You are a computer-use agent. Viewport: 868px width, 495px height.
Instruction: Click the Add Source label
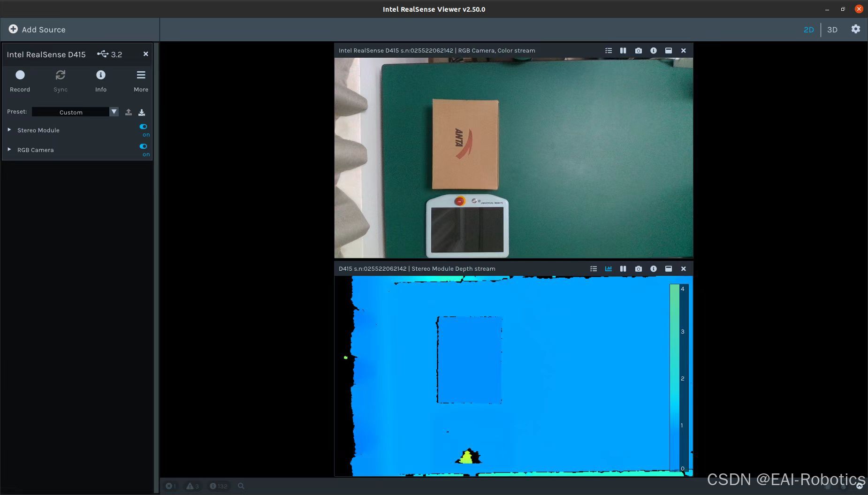coord(44,30)
